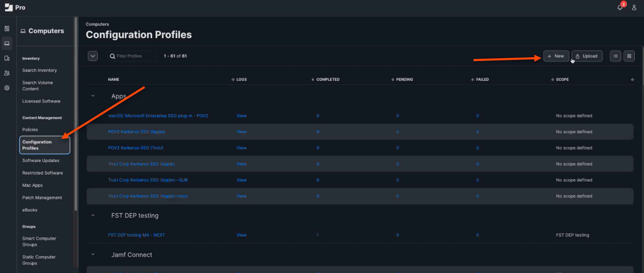Screen dimensions: 644x273
Task: Open Mac Apps
Action: point(32,185)
